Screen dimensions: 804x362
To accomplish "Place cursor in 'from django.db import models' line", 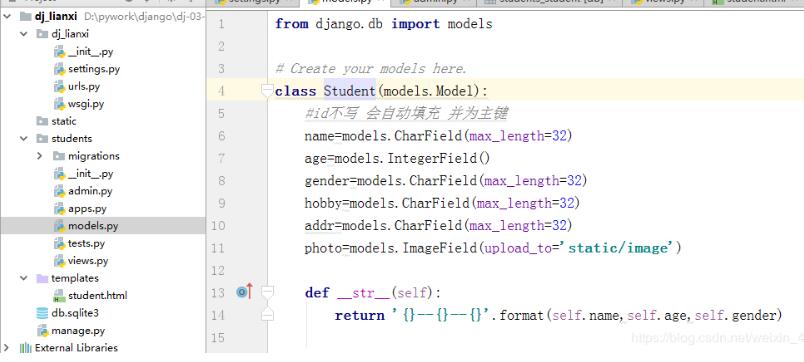I will click(384, 24).
